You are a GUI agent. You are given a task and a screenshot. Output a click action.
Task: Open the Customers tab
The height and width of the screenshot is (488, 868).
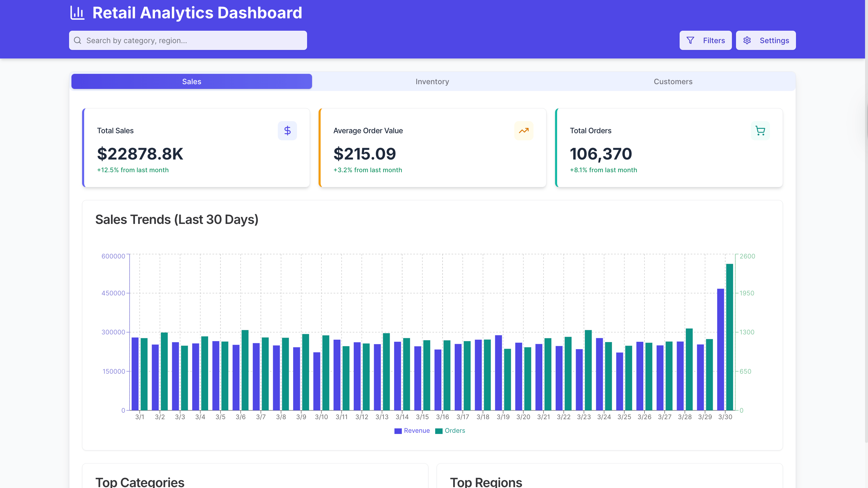pyautogui.click(x=673, y=81)
